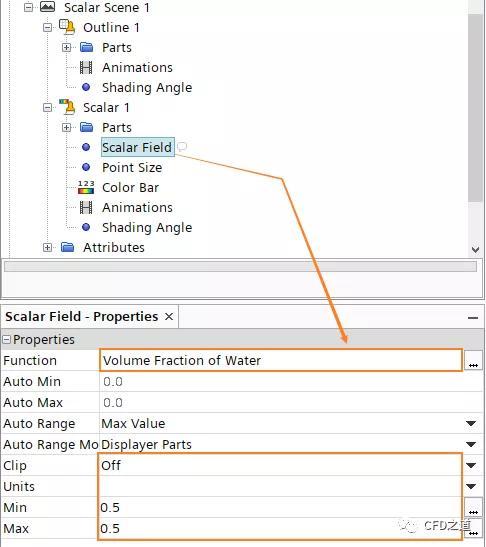Viewport: 486px width, 547px height.
Task: Collapse the Properties section toggle
Action: (x=7, y=339)
